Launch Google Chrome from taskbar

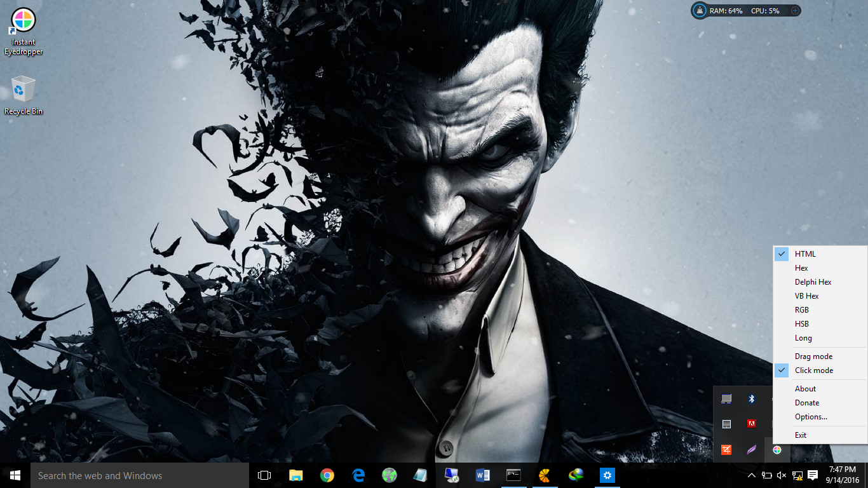click(x=327, y=475)
